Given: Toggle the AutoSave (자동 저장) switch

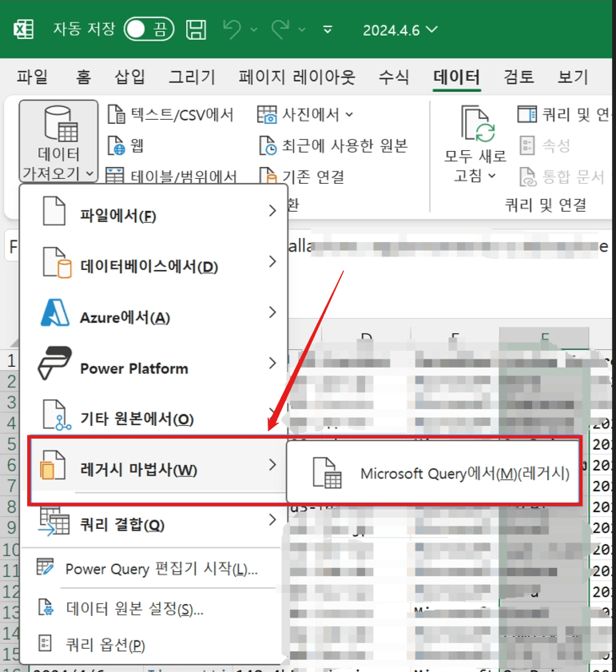Looking at the screenshot, I should point(149,30).
